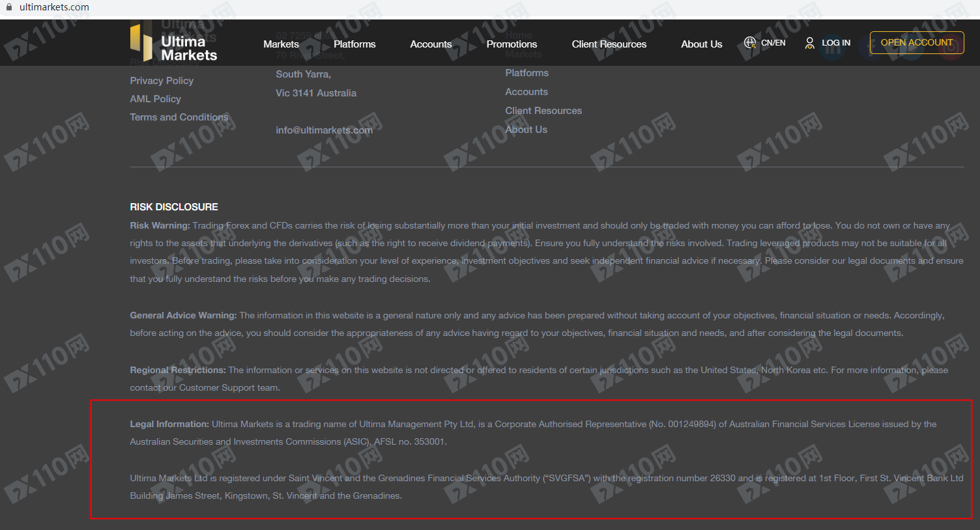Open the Platforms menu in top navigation
Viewport: 980px width, 530px height.
pyautogui.click(x=354, y=44)
